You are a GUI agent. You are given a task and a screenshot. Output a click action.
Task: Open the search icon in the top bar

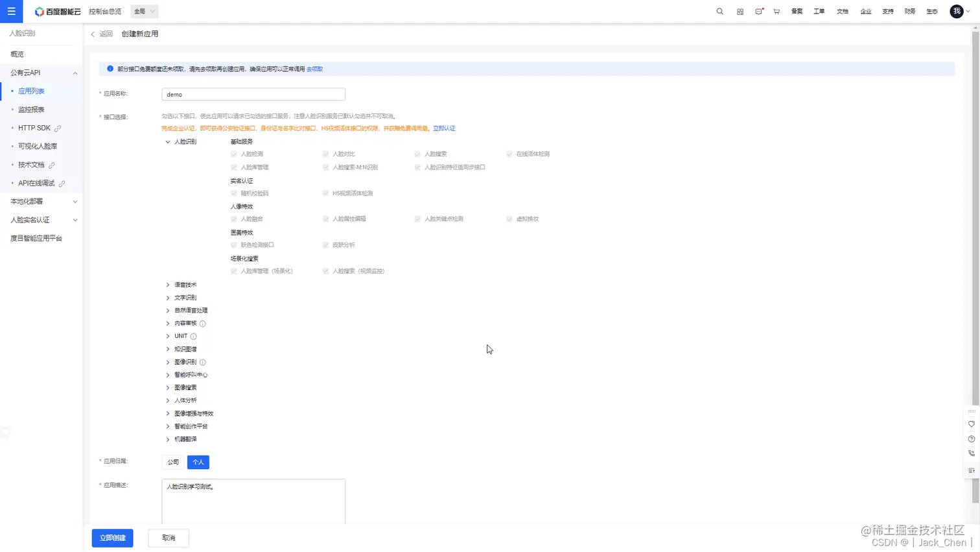pos(719,12)
